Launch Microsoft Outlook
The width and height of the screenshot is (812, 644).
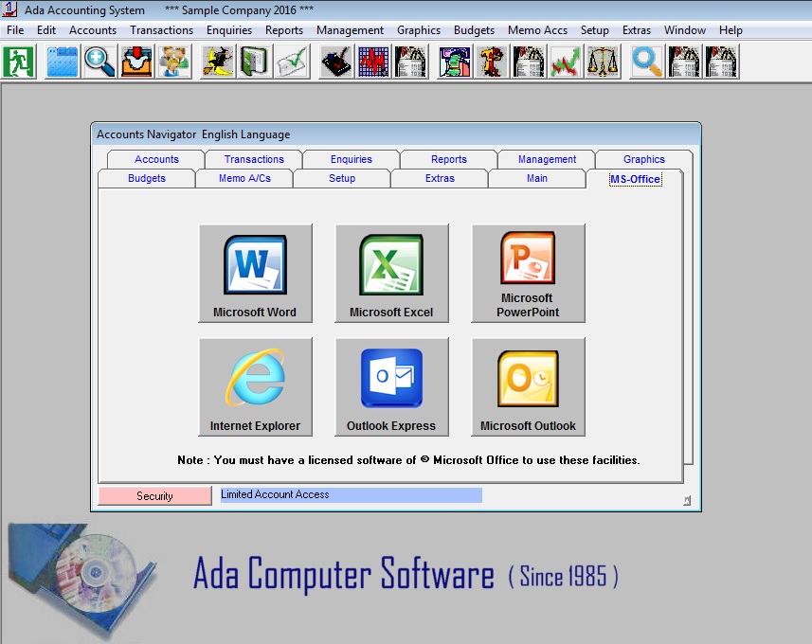(528, 386)
